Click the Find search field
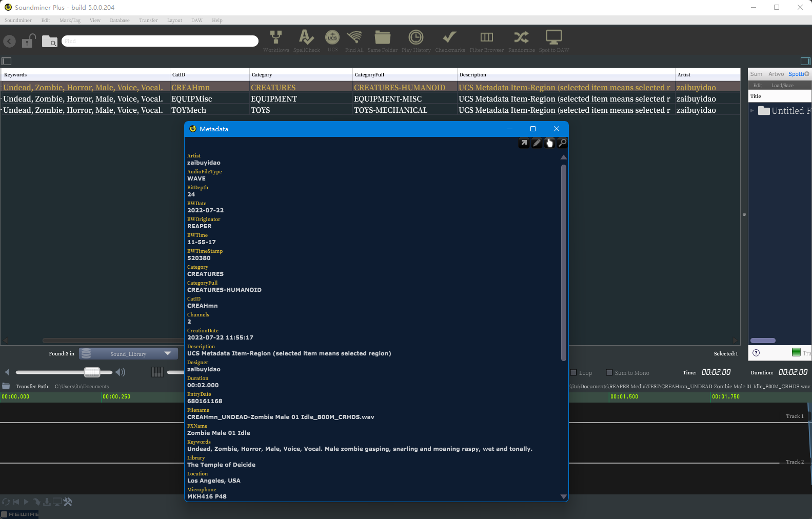This screenshot has width=812, height=519. point(160,41)
